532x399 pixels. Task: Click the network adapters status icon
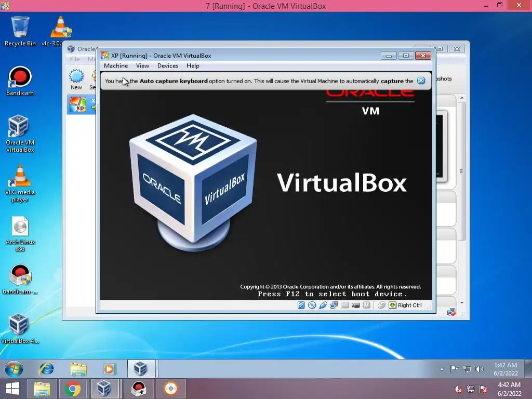pos(334,305)
